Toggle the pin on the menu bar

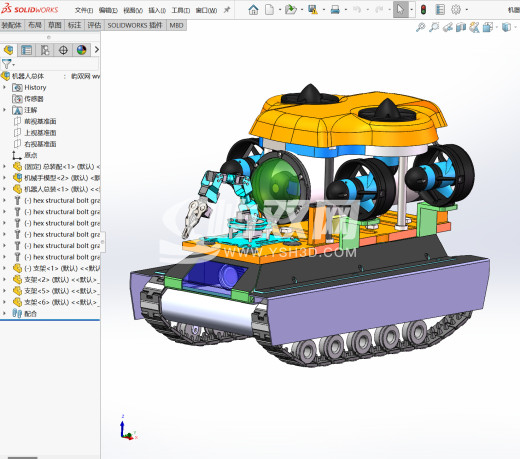(x=227, y=10)
